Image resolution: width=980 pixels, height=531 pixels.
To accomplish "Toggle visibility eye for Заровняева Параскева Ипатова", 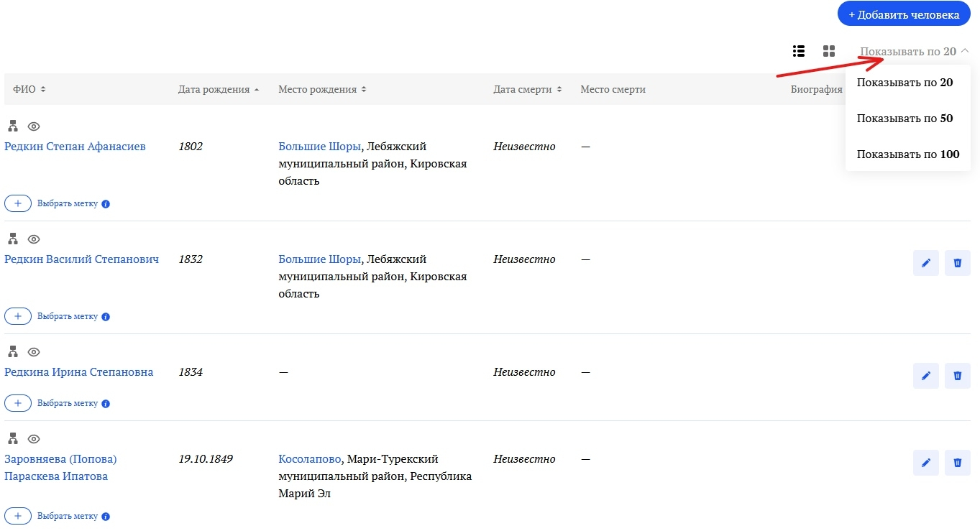I will pyautogui.click(x=33, y=439).
